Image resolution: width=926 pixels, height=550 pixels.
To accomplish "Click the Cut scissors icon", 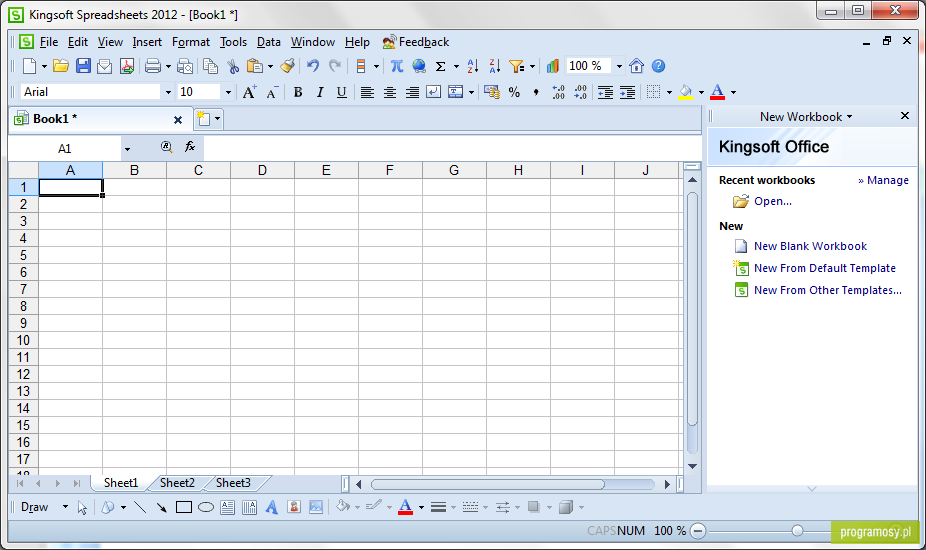I will coord(233,66).
